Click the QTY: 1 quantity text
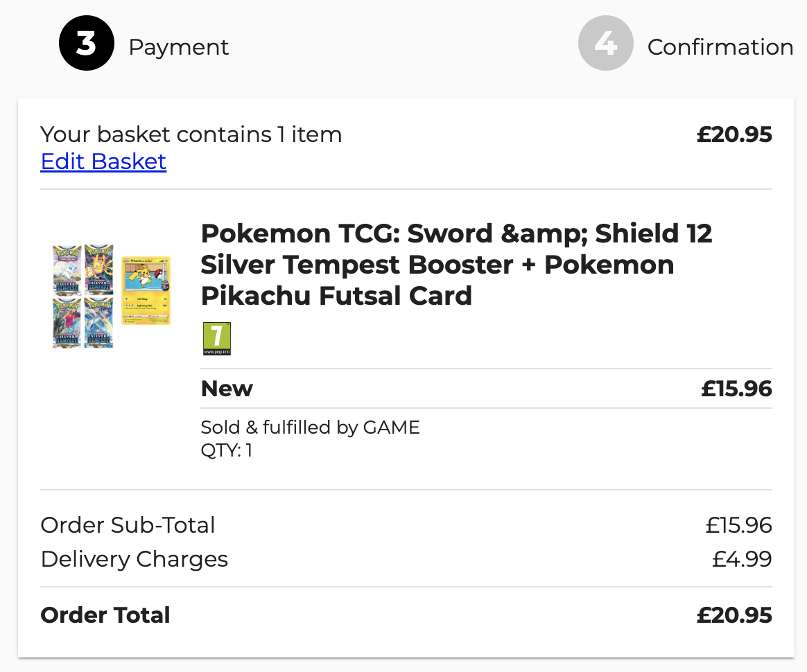 [226, 450]
